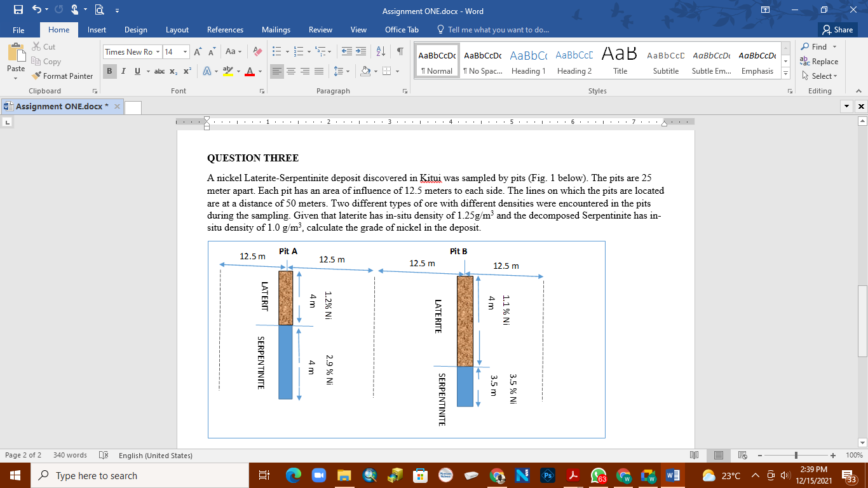Click the Share button
868x488 pixels.
coord(837,30)
